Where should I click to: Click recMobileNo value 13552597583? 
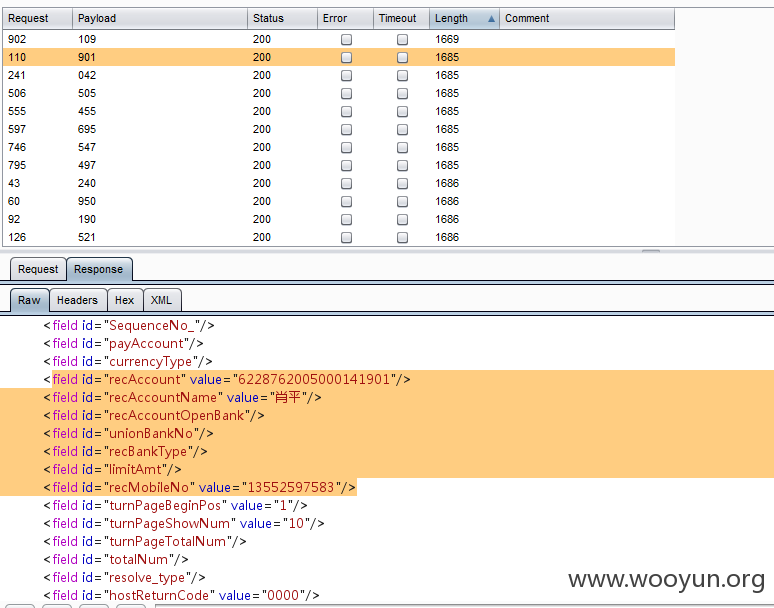tap(290, 488)
